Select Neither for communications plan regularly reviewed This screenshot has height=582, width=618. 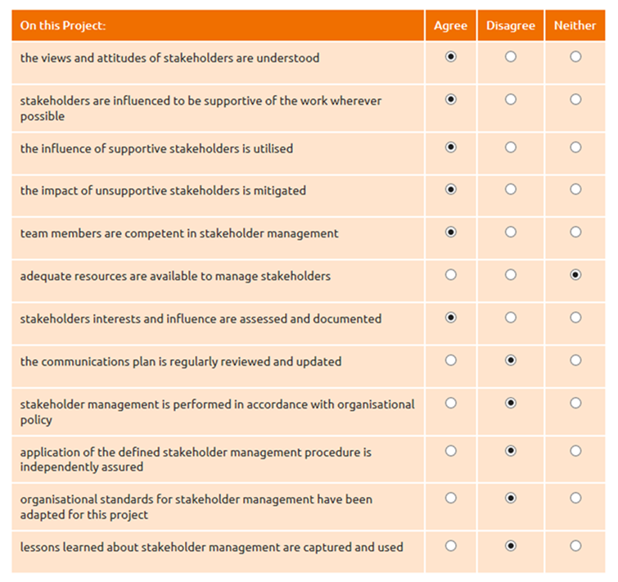coord(575,360)
